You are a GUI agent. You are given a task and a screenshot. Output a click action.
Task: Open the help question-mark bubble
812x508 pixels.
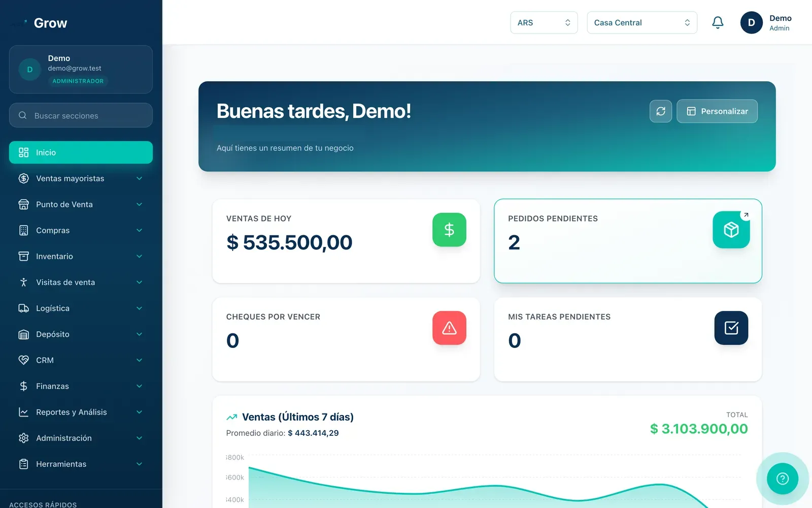tap(783, 478)
